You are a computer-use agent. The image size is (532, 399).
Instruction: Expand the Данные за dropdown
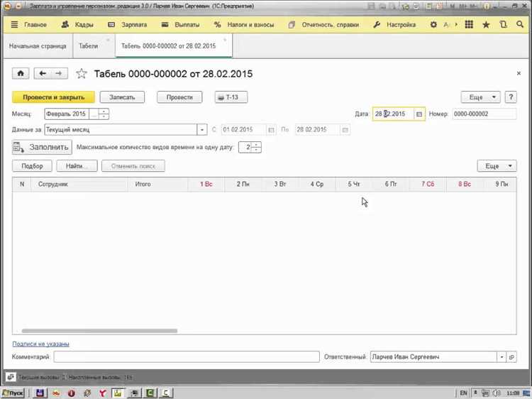(x=202, y=130)
